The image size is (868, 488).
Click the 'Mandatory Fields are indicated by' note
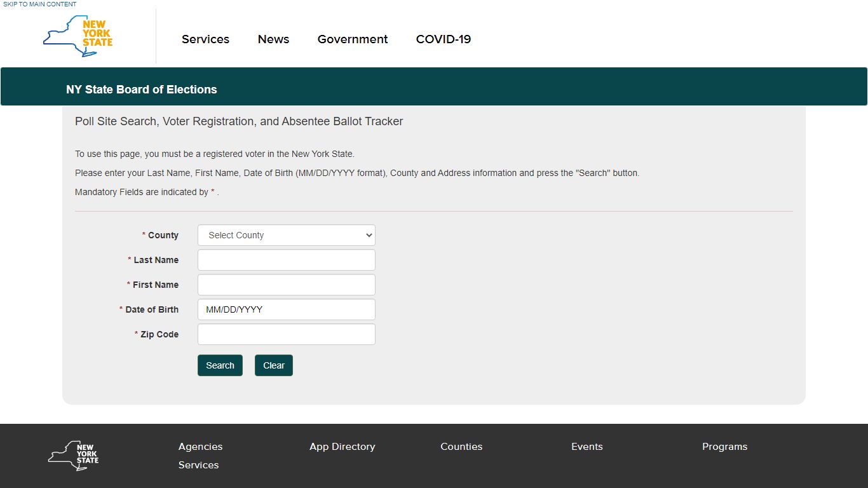(x=147, y=192)
